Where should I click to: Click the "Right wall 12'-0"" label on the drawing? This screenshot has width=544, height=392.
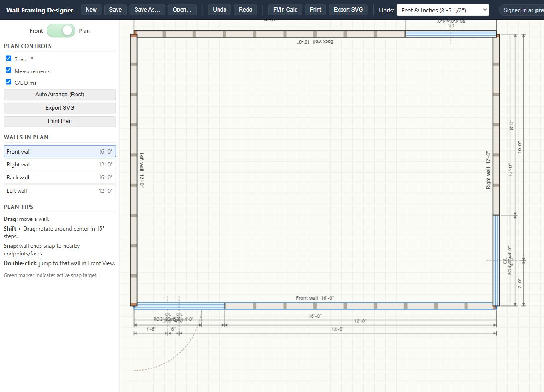[x=488, y=170]
